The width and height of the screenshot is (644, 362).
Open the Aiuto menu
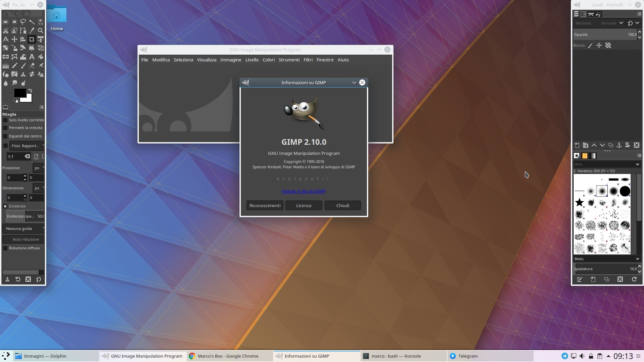pos(343,60)
